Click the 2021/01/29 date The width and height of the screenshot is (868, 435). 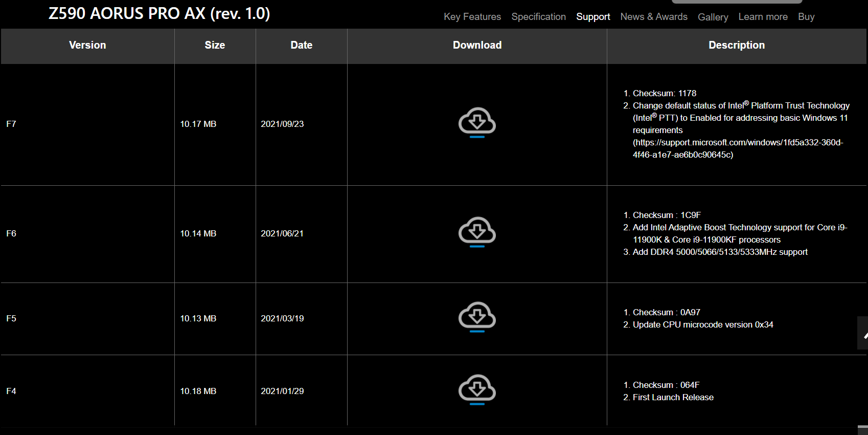(x=282, y=391)
